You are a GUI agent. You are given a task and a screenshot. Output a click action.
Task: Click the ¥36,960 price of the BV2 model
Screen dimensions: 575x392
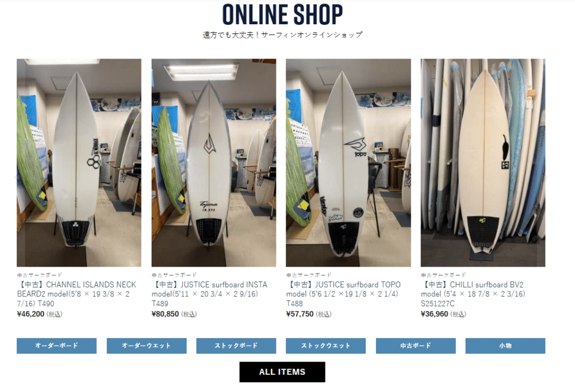pos(435,314)
